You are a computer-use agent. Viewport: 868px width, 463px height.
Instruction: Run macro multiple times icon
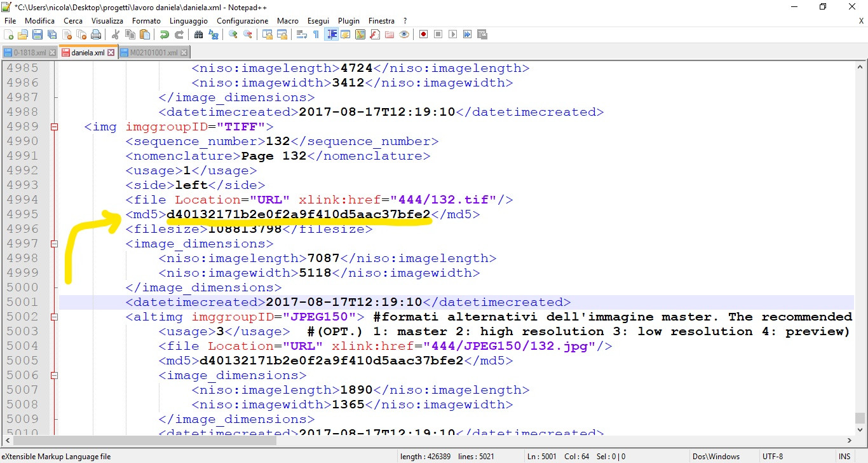[x=468, y=34]
